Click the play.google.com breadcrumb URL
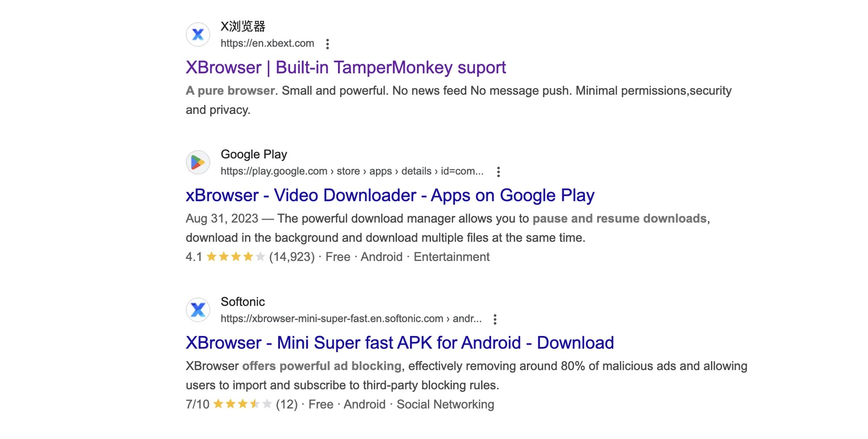Screen dimensions: 868x439 [352, 172]
